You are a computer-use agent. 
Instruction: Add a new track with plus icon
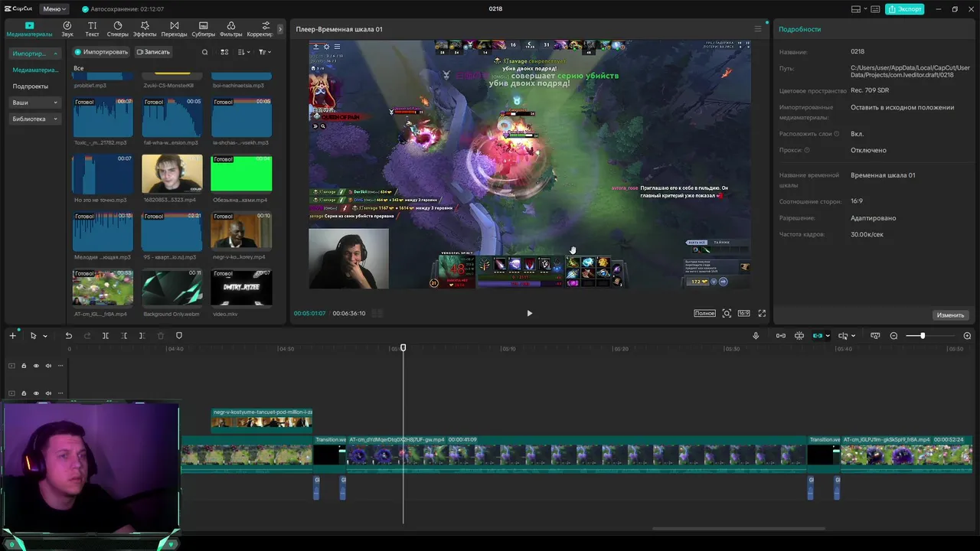[12, 336]
